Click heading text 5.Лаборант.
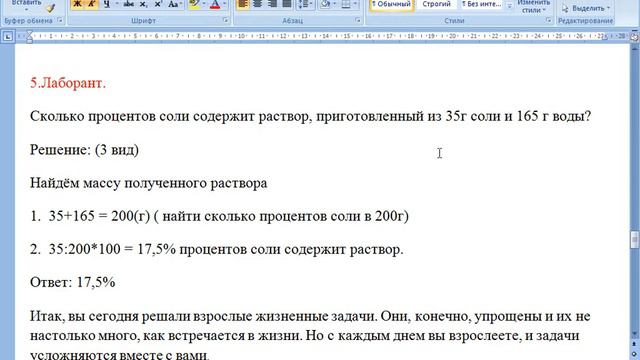This screenshot has height=360, width=640. 68,83
